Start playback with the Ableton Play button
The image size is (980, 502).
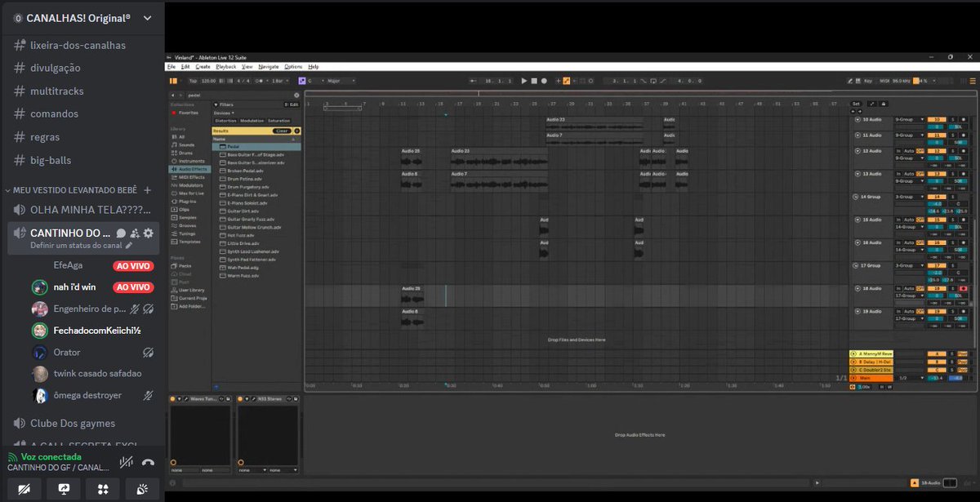[x=524, y=81]
